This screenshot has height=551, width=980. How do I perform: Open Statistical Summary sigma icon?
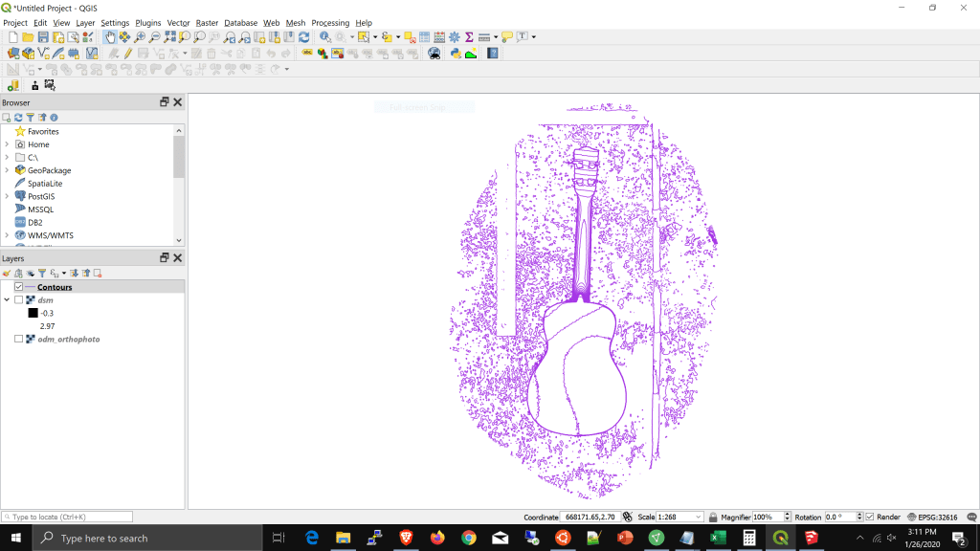(469, 37)
